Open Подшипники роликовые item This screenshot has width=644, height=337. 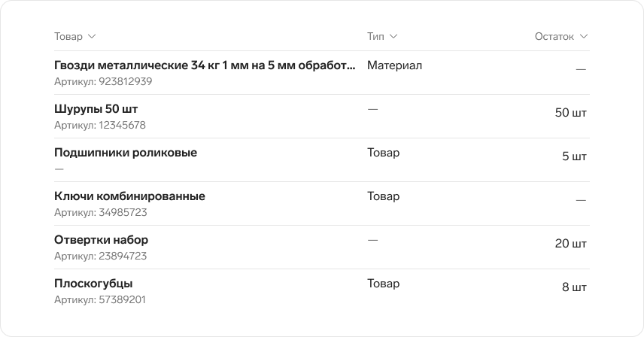pos(126,152)
